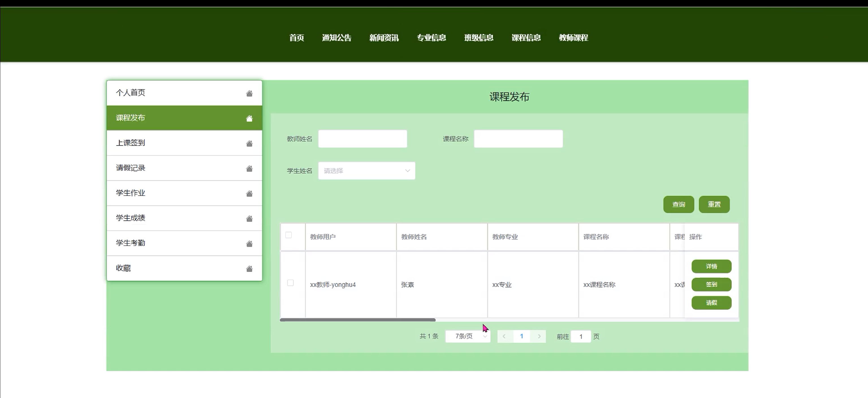Open 教师课程 in top navigation
Image resolution: width=868 pixels, height=398 pixels.
[573, 38]
